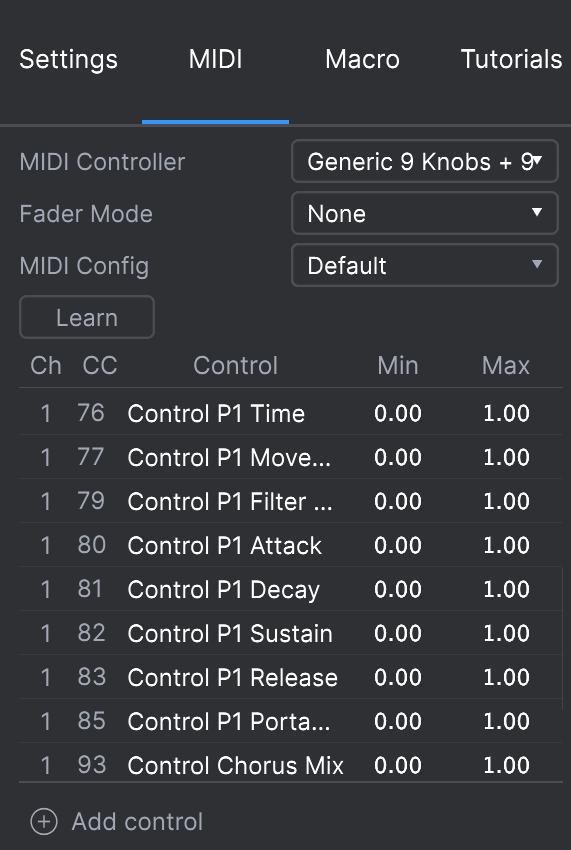
Task: Expand the Fader Mode dropdown
Action: tap(425, 213)
